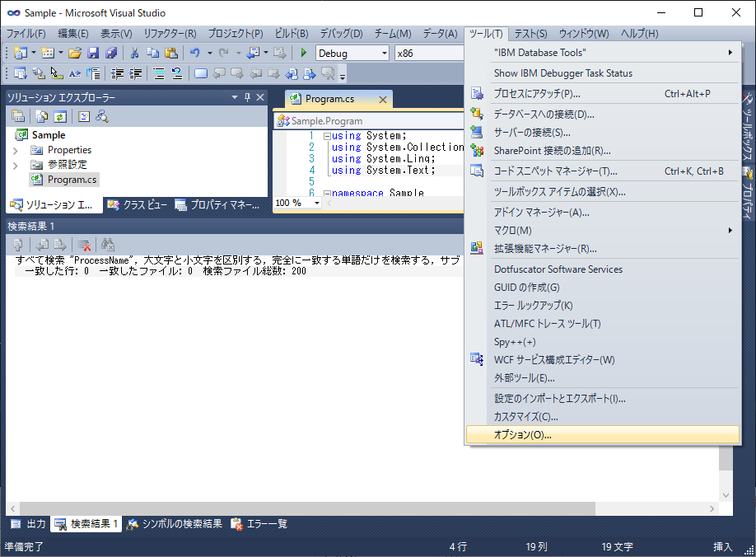
Task: Click the Display Quick Info A arrow icon
Action: tap(75, 73)
